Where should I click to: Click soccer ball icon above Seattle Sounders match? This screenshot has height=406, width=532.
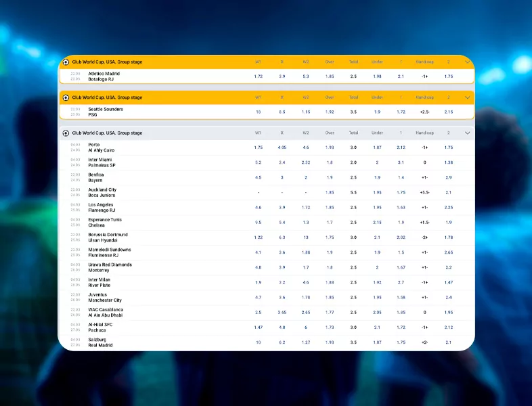[x=66, y=97]
